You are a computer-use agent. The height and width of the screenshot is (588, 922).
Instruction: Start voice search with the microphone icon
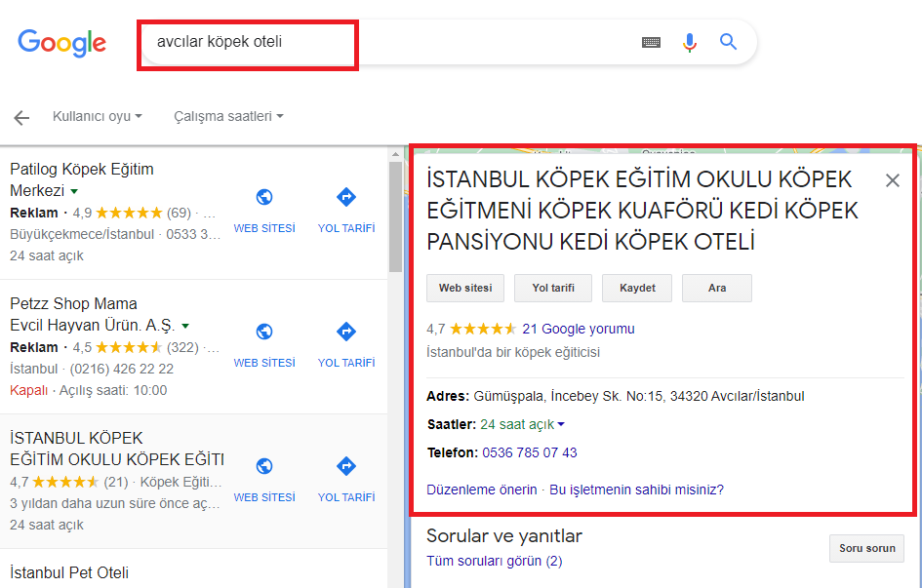point(689,42)
